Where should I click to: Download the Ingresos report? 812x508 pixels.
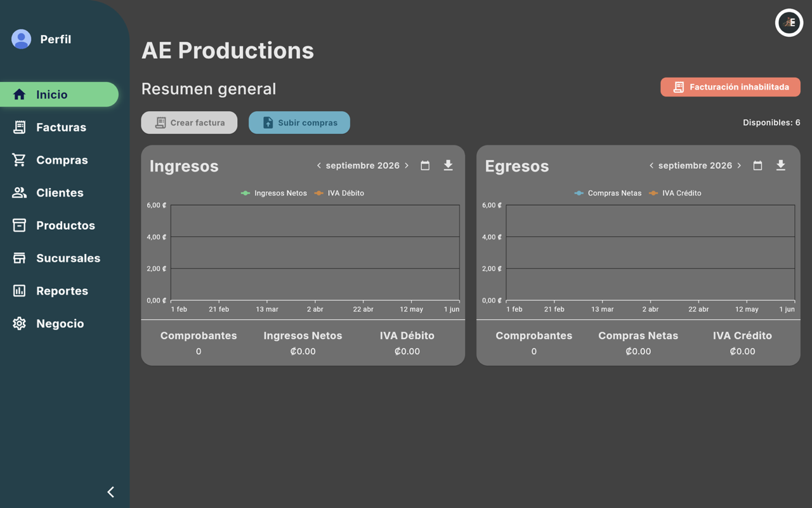(x=448, y=166)
